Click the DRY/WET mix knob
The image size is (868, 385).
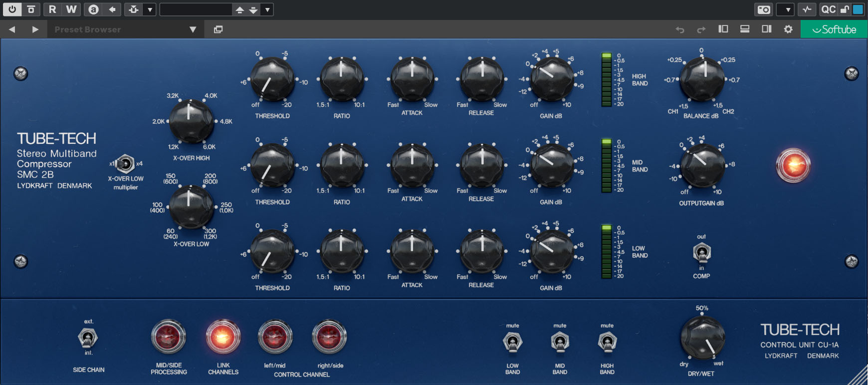[702, 337]
